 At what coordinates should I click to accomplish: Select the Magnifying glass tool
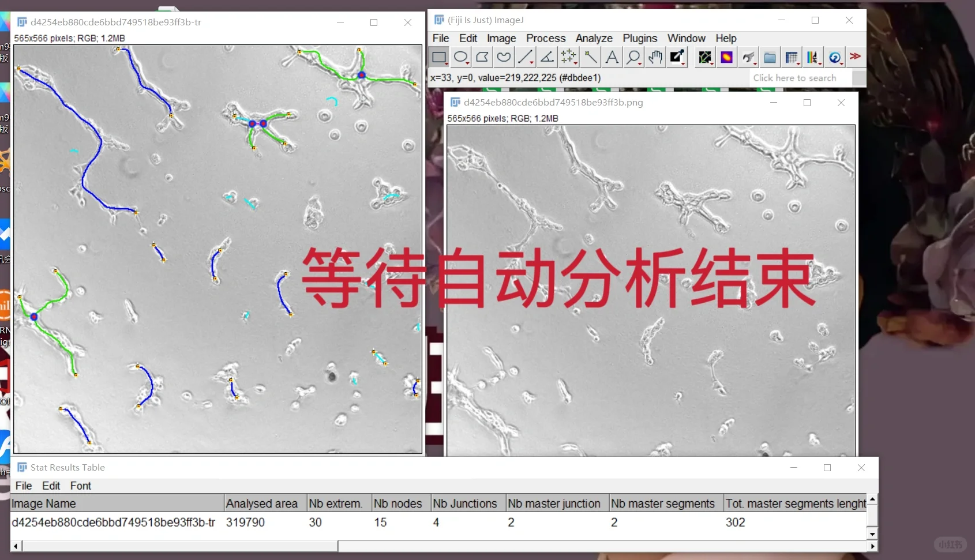pos(633,57)
